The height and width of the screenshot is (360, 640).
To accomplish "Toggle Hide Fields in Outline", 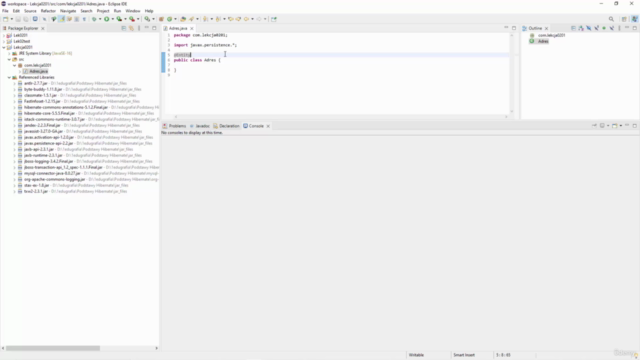I will tap(589, 28).
